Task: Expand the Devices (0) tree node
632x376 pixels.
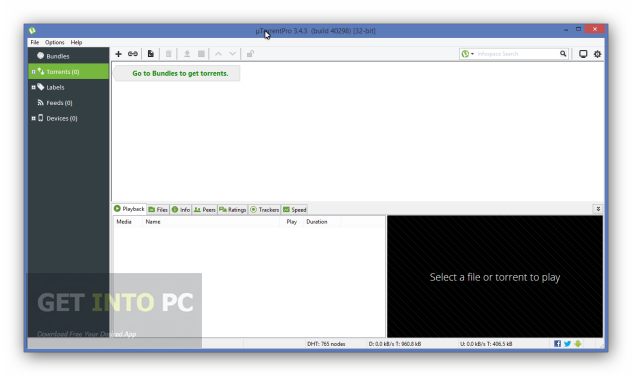Action: (x=33, y=118)
